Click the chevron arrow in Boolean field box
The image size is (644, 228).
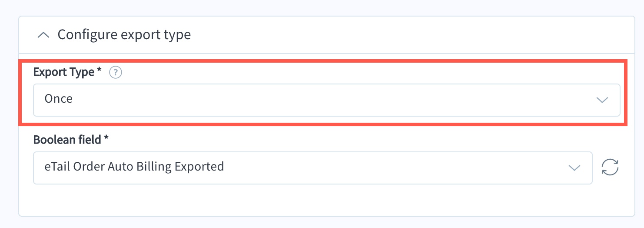click(574, 168)
